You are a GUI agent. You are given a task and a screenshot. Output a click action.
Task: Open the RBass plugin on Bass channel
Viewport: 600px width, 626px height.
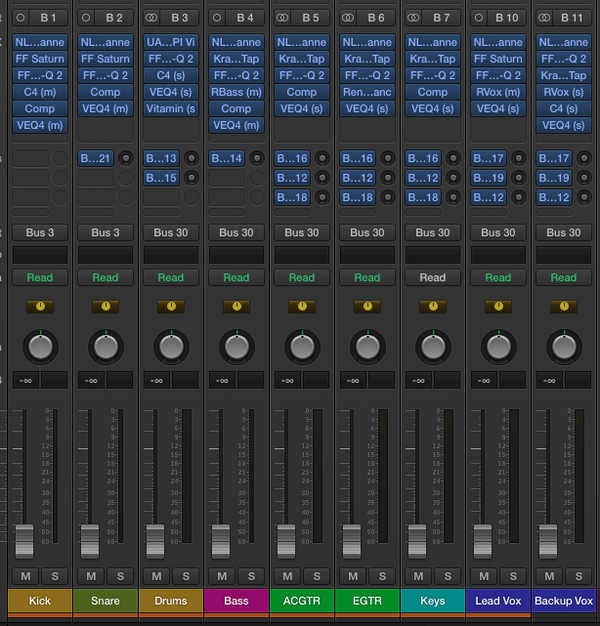point(236,92)
